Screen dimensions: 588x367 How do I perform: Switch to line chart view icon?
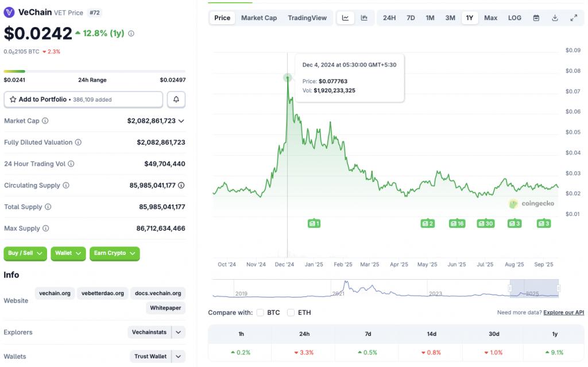point(346,18)
